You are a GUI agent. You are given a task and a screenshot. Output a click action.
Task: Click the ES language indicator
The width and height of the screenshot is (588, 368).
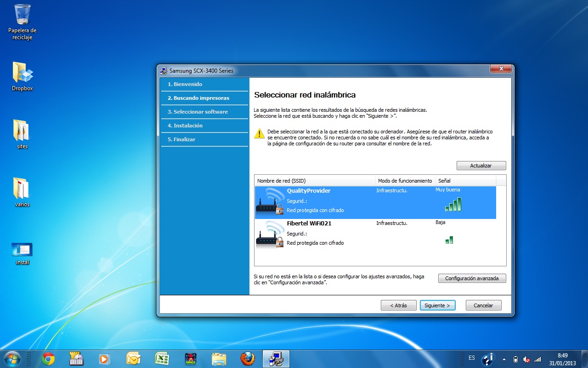472,358
